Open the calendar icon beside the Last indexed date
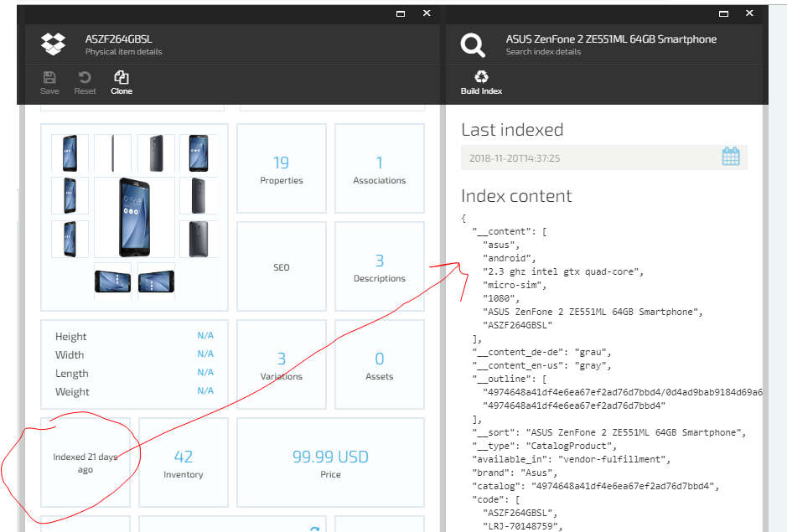The width and height of the screenshot is (787, 532). click(730, 158)
